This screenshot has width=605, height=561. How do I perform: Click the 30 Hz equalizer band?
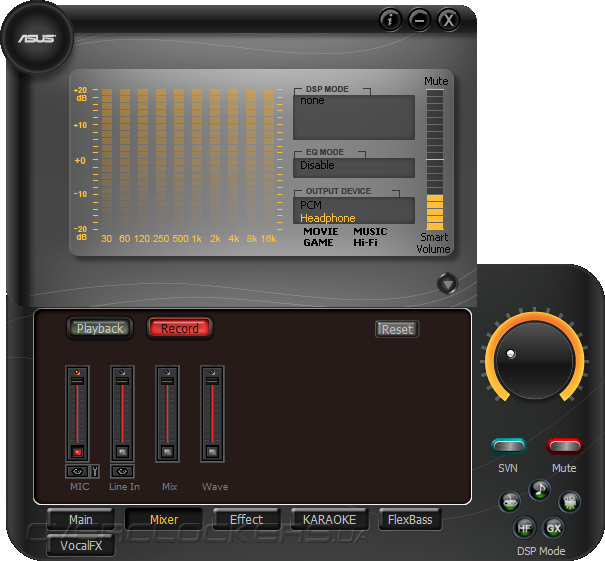click(x=107, y=160)
